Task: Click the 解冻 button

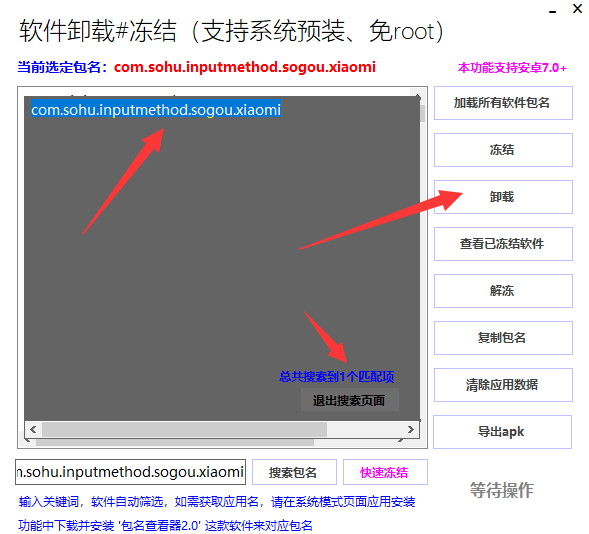Action: 503,291
